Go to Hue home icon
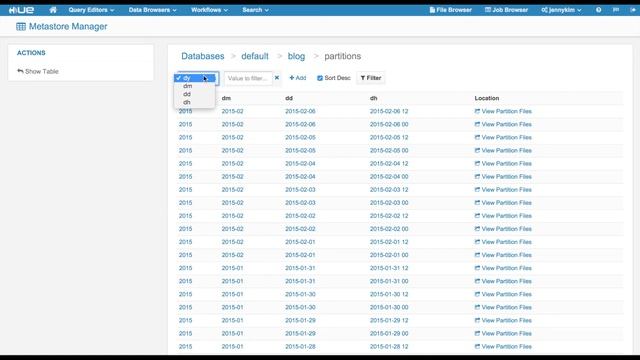640x360 pixels. pyautogui.click(x=53, y=10)
